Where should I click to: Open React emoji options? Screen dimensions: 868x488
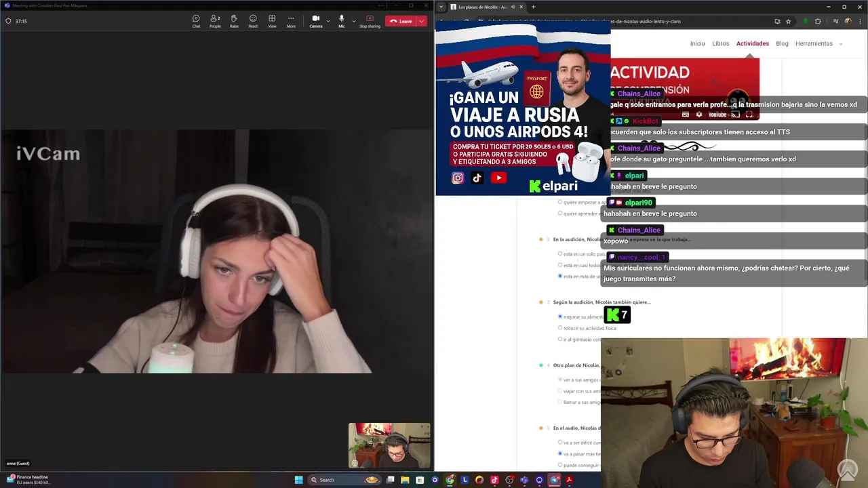[x=253, y=21]
